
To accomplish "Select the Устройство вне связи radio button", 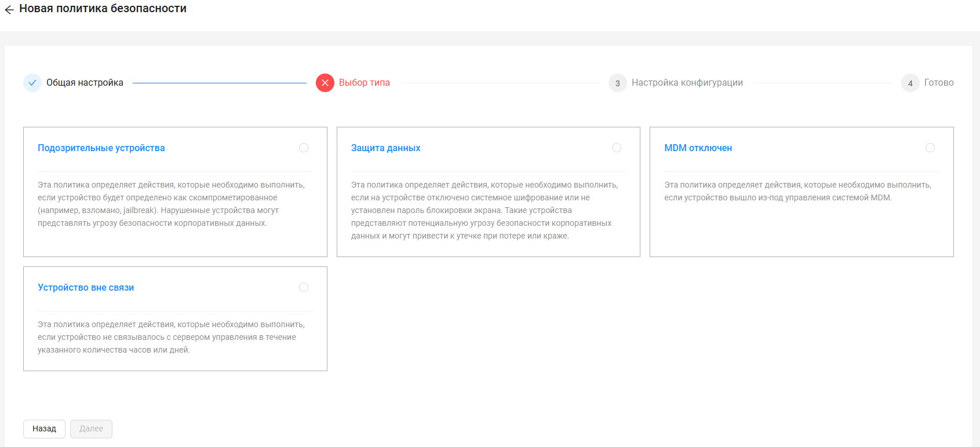I will click(304, 287).
